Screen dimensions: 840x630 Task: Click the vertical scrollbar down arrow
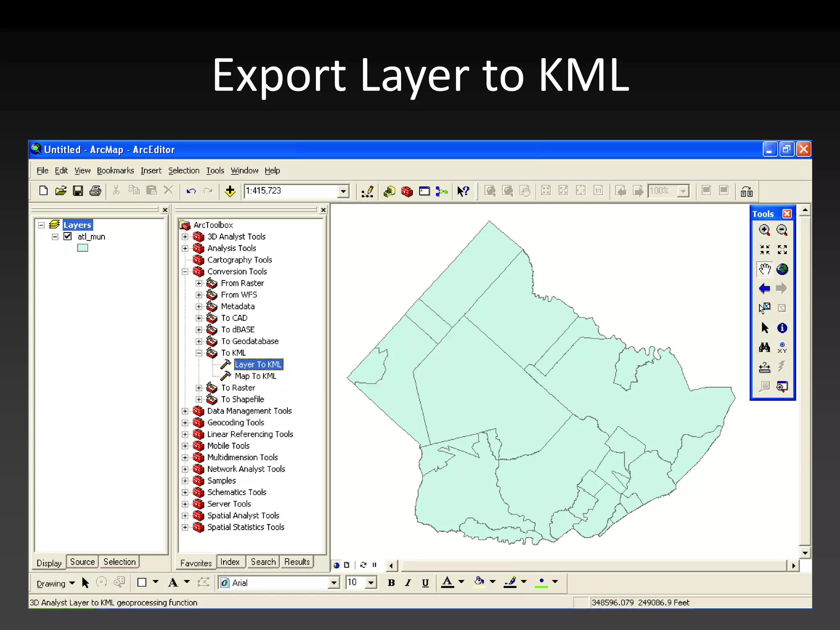805,553
